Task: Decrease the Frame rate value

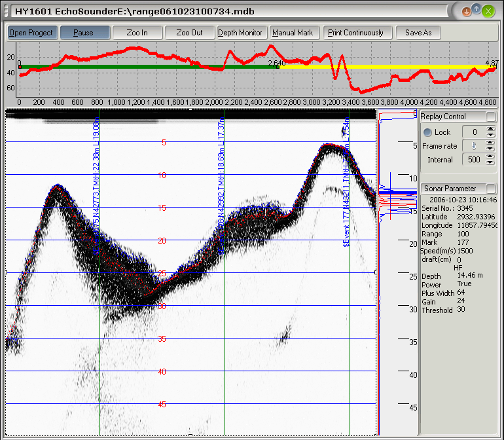Action: pos(490,149)
